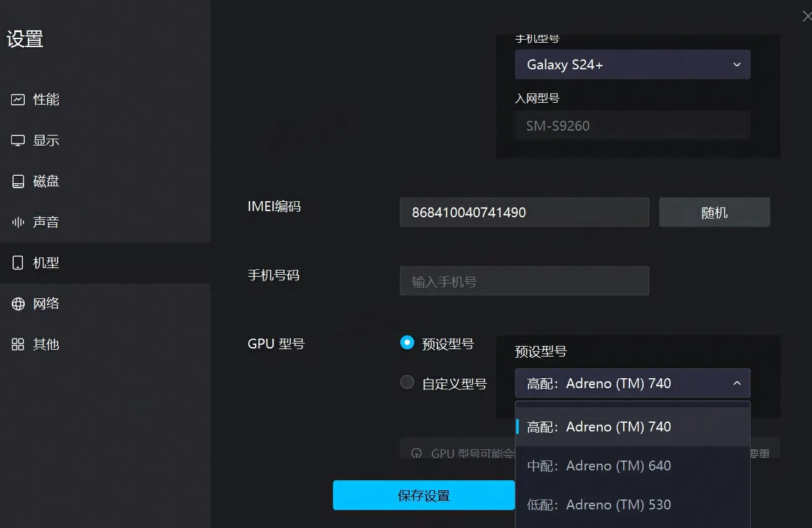Select the 预设型号 radio button
The width and height of the screenshot is (812, 528).
407,342
